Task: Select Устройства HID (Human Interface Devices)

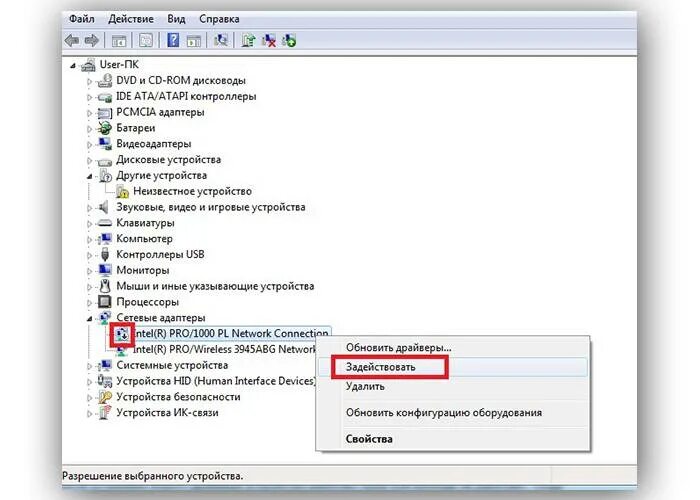Action: [216, 381]
